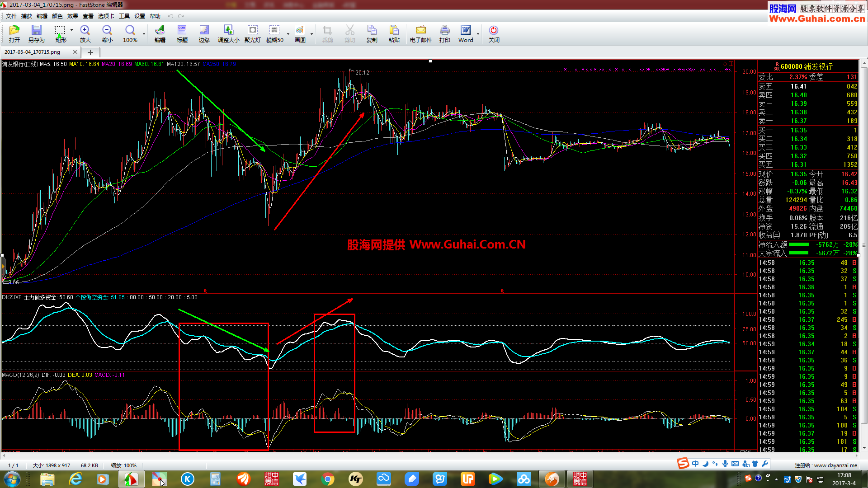Open a file with the 打开 icon
Viewport: 868px width, 488px height.
point(14,34)
